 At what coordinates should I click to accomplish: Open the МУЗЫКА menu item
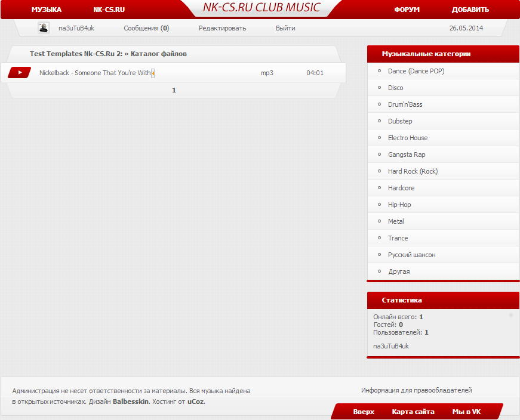click(47, 10)
